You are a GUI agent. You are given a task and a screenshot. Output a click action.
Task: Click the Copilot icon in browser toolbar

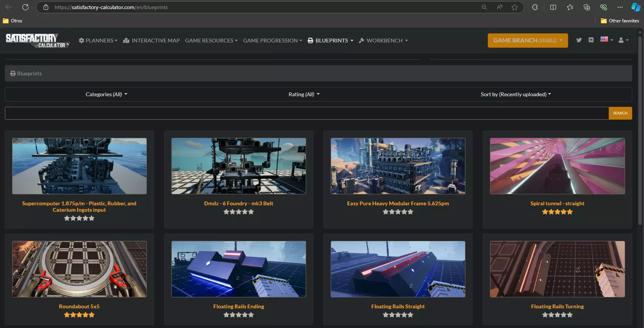(x=636, y=7)
